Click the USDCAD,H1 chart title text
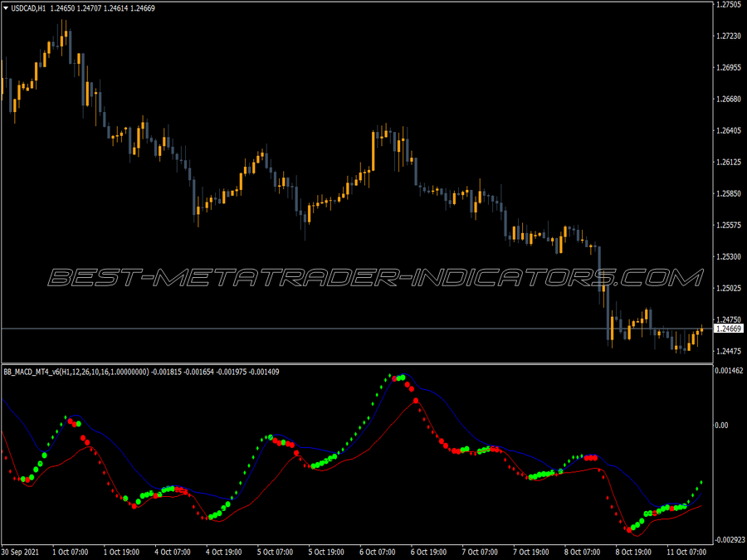Image resolution: width=747 pixels, height=560 pixels. point(28,8)
